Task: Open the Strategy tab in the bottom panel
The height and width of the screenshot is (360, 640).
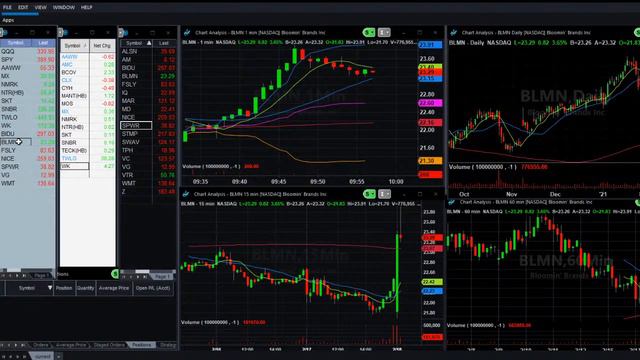Action: [167, 345]
